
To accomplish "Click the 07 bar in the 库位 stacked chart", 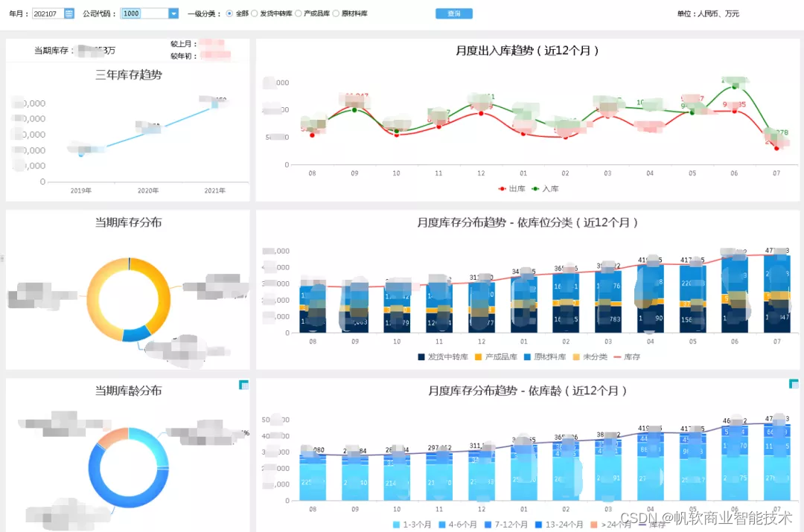I will click(x=776, y=293).
